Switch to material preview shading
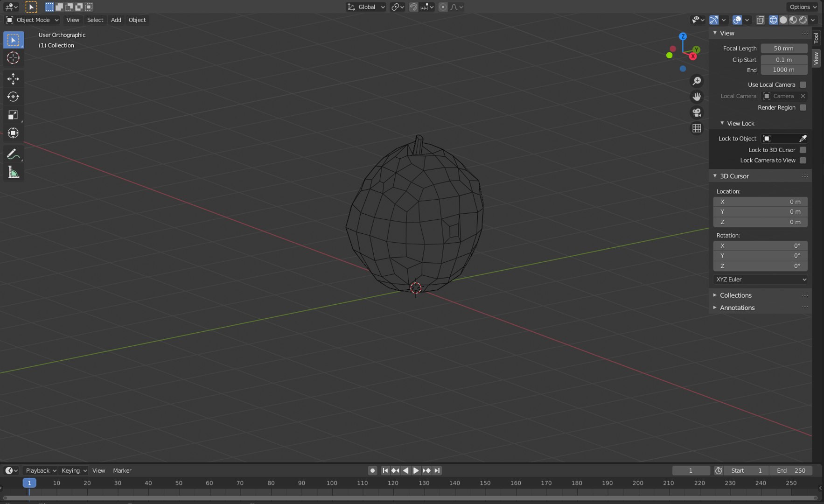 click(793, 20)
